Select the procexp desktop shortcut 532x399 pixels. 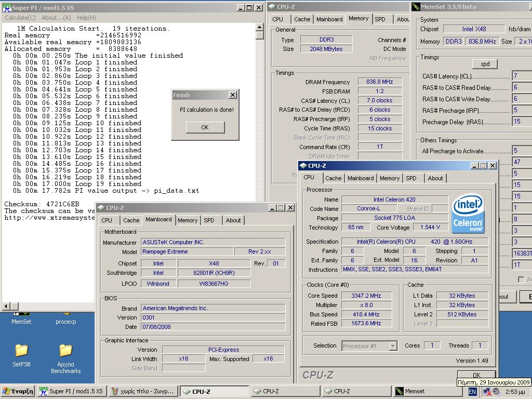click(x=66, y=318)
